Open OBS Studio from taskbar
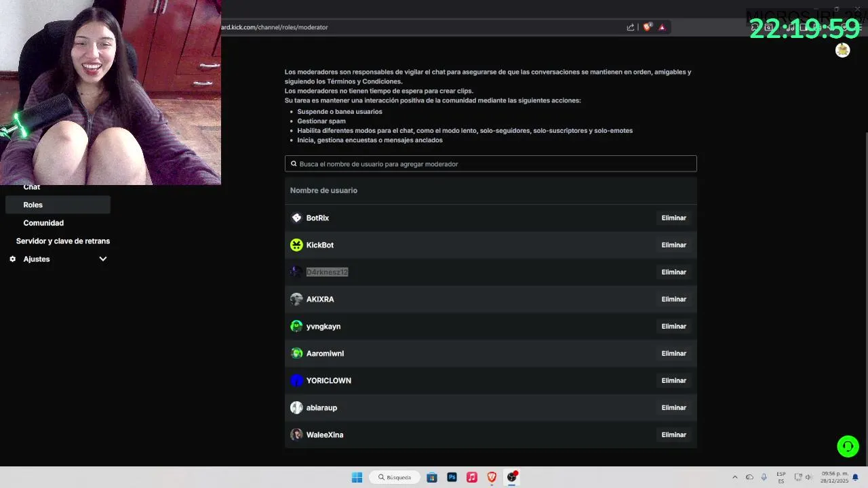This screenshot has height=488, width=868. (x=512, y=477)
